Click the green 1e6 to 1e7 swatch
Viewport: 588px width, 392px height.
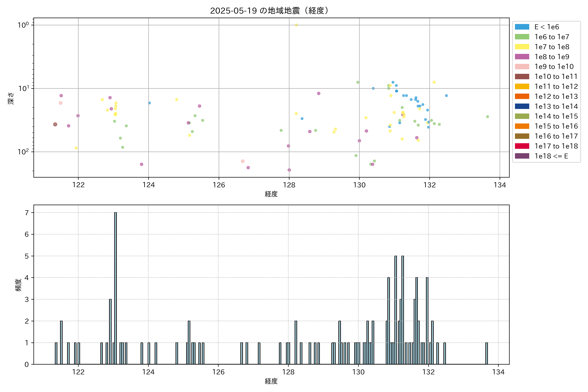522,37
